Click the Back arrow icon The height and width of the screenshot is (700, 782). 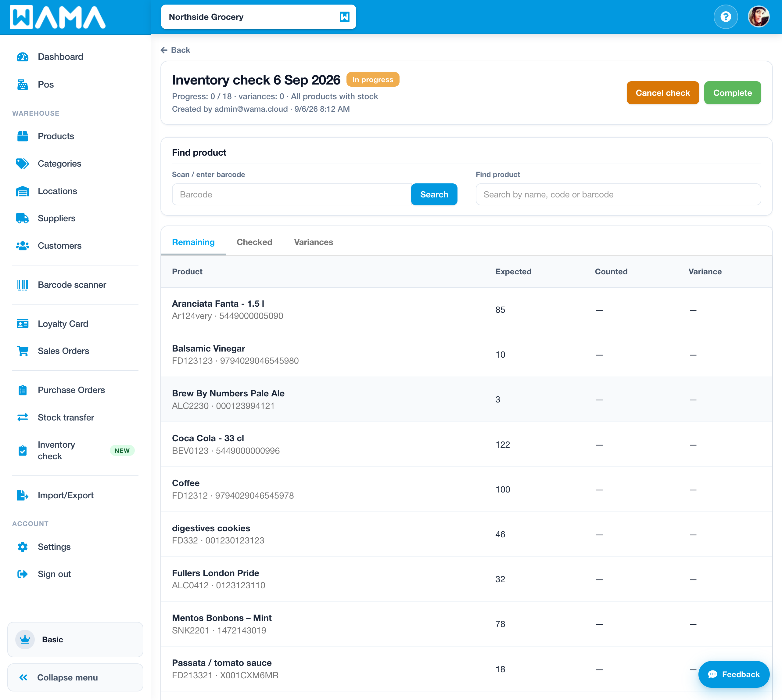[x=164, y=50]
